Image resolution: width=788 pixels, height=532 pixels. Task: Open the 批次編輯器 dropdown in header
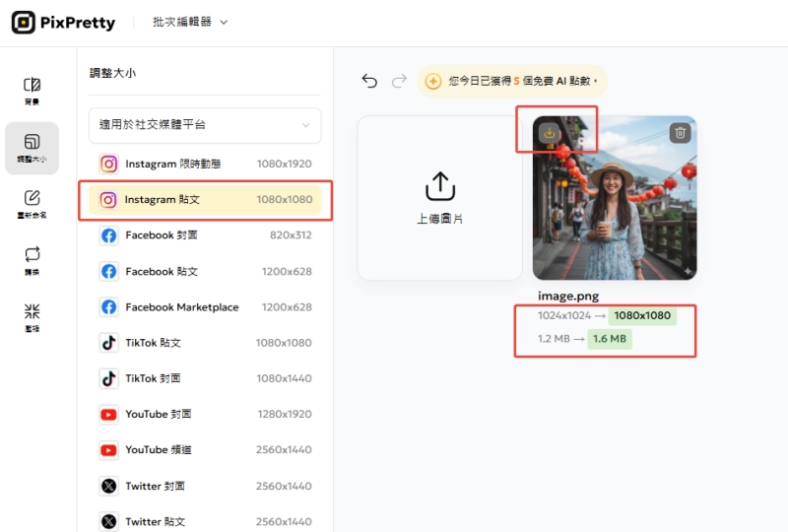[x=190, y=22]
